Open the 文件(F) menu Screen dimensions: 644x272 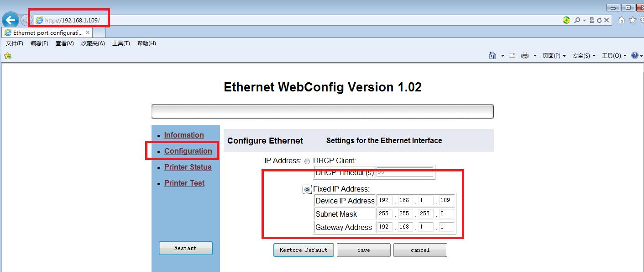coord(15,43)
